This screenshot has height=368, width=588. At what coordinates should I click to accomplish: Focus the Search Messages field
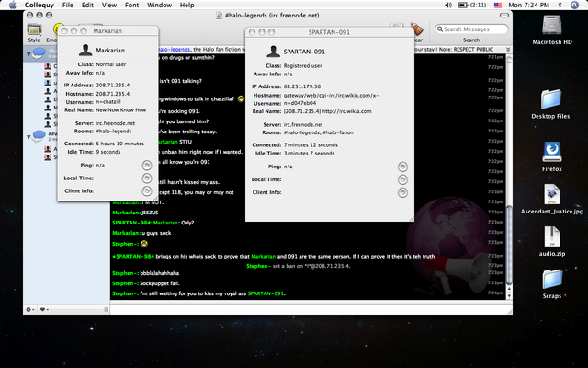coord(471,29)
